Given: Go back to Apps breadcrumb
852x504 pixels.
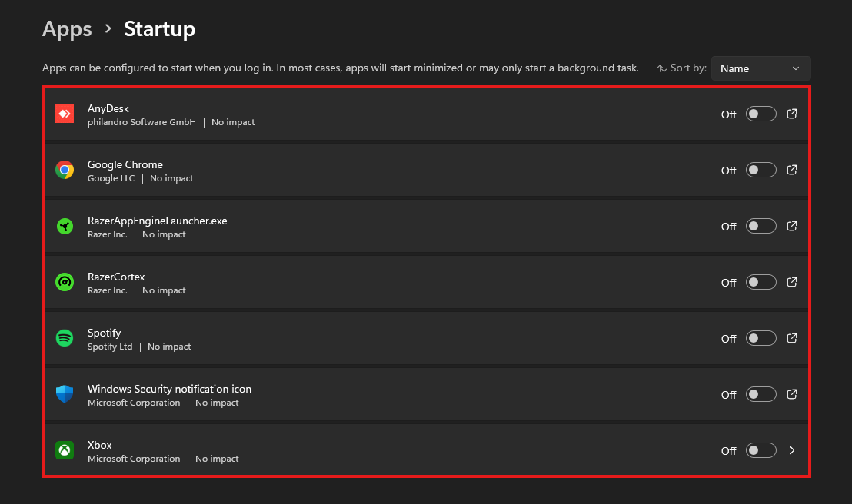Looking at the screenshot, I should pyautogui.click(x=67, y=28).
